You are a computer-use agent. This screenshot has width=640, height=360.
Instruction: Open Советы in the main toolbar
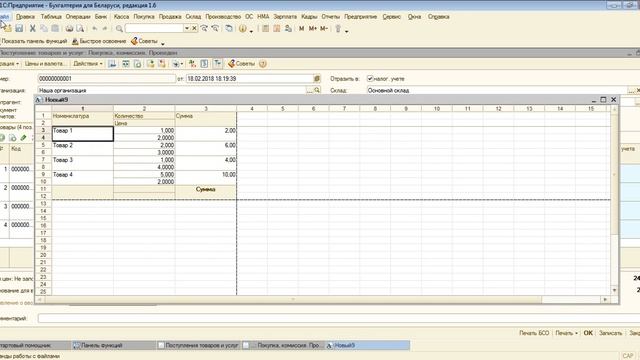click(x=144, y=41)
